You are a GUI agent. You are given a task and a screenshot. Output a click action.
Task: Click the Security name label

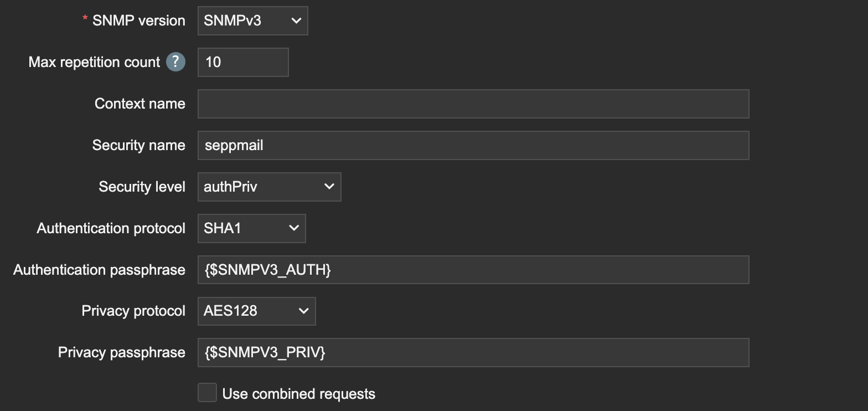click(138, 145)
